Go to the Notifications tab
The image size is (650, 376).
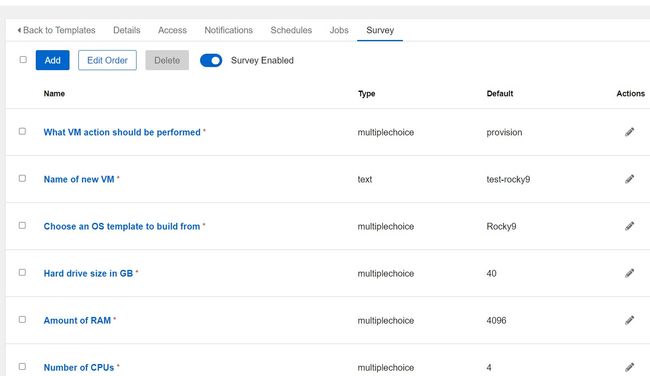coord(228,30)
